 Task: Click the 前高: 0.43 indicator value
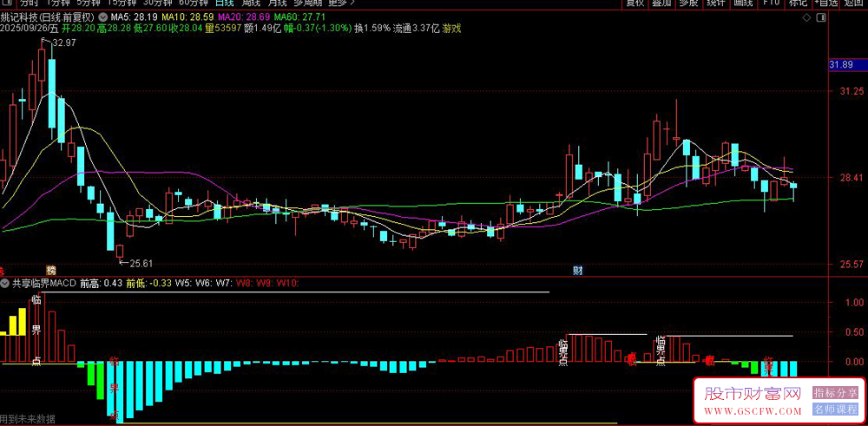click(102, 283)
